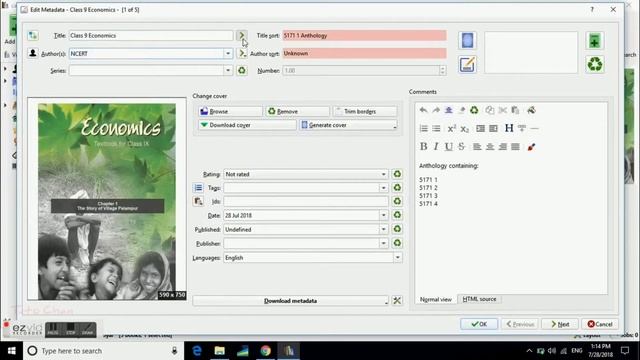Open Publisher dropdown
This screenshot has height=360, width=640.
[x=383, y=243]
